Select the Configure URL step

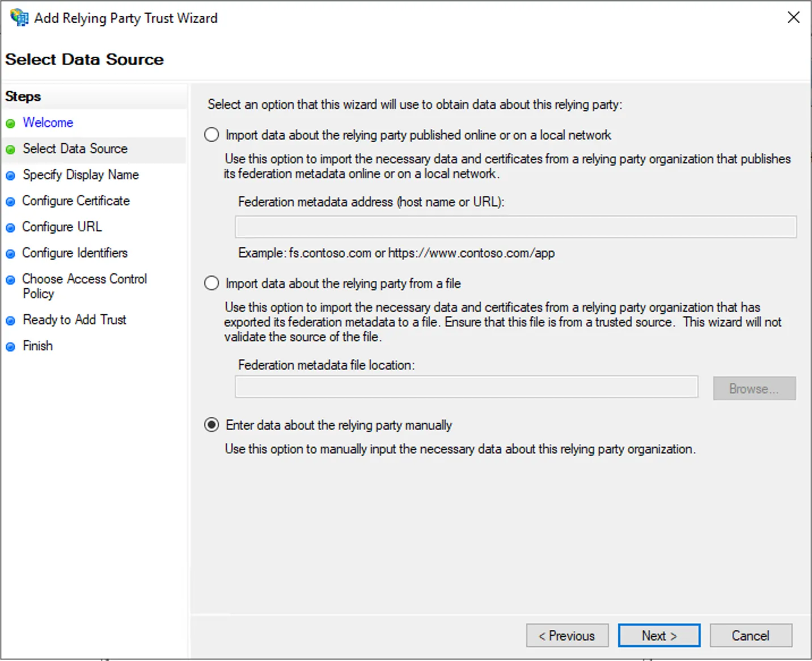point(62,227)
